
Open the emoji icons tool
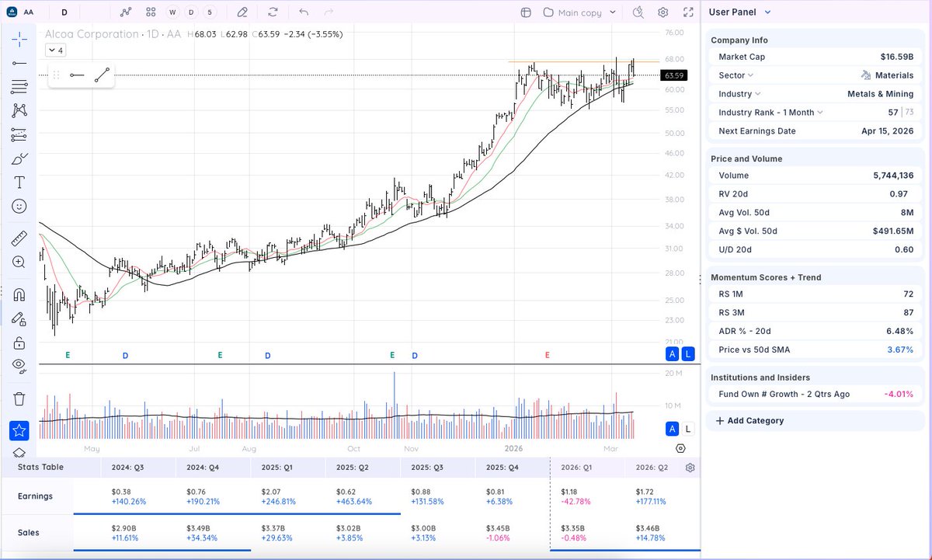point(19,207)
